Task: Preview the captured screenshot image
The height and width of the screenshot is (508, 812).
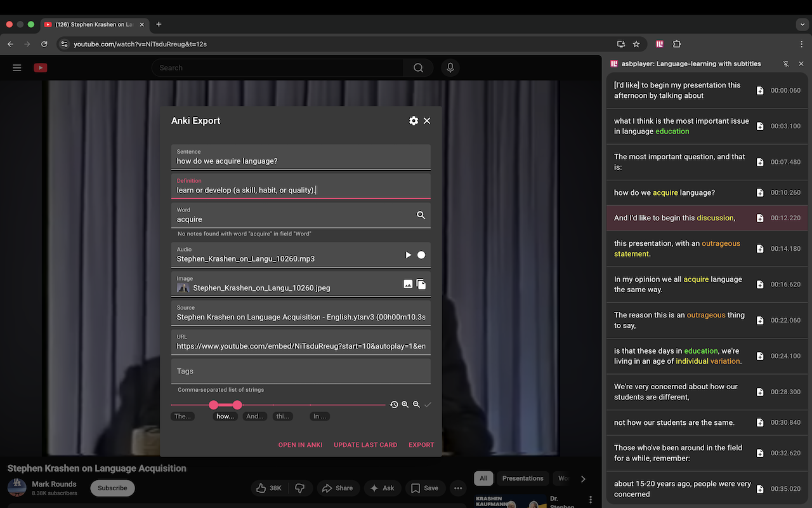Action: pyautogui.click(x=408, y=284)
